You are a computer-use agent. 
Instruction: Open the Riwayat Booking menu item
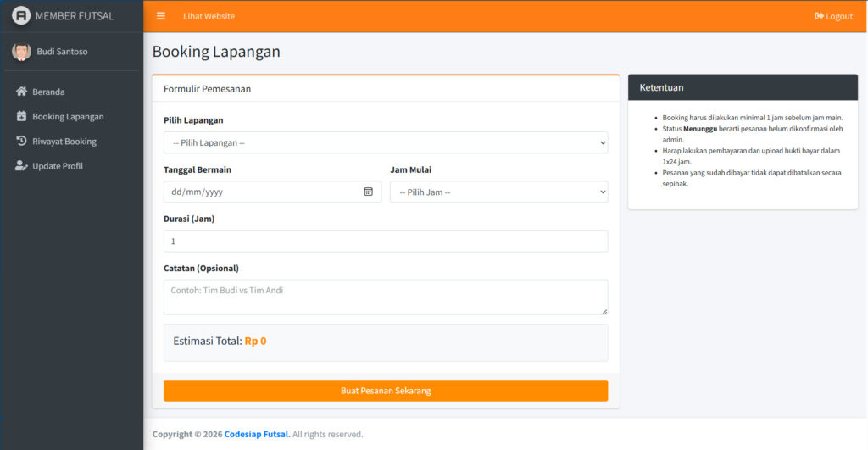pyautogui.click(x=64, y=142)
